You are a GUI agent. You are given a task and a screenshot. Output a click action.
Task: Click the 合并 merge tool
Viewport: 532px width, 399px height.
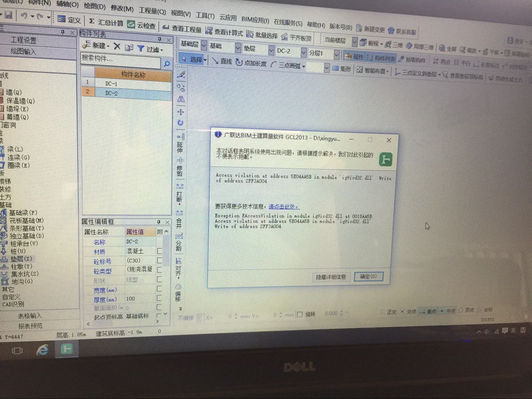(x=179, y=219)
